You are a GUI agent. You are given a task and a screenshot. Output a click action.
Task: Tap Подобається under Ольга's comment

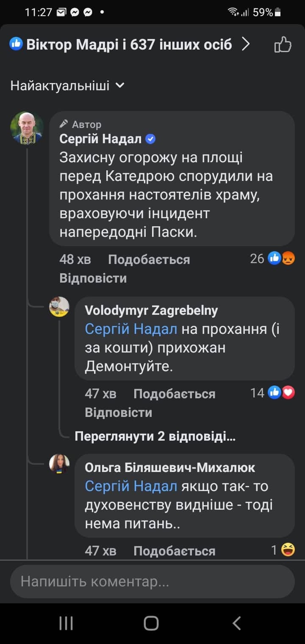click(175, 550)
